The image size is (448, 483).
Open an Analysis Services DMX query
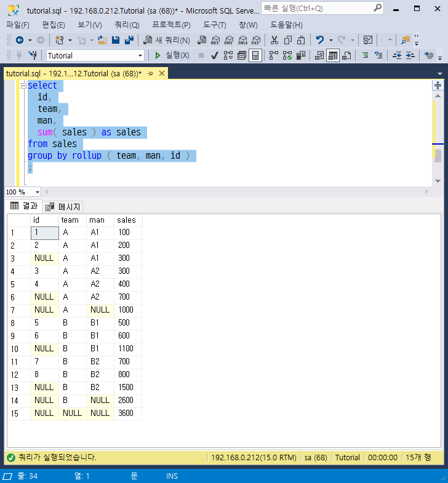click(x=229, y=40)
